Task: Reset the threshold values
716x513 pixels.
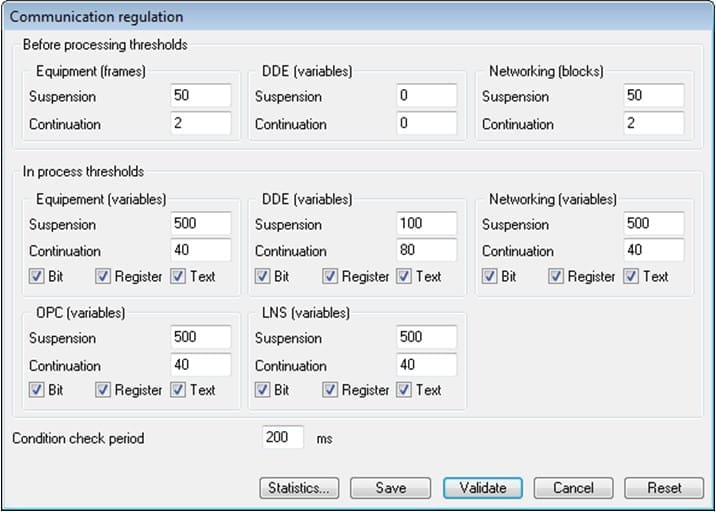Action: [664, 488]
